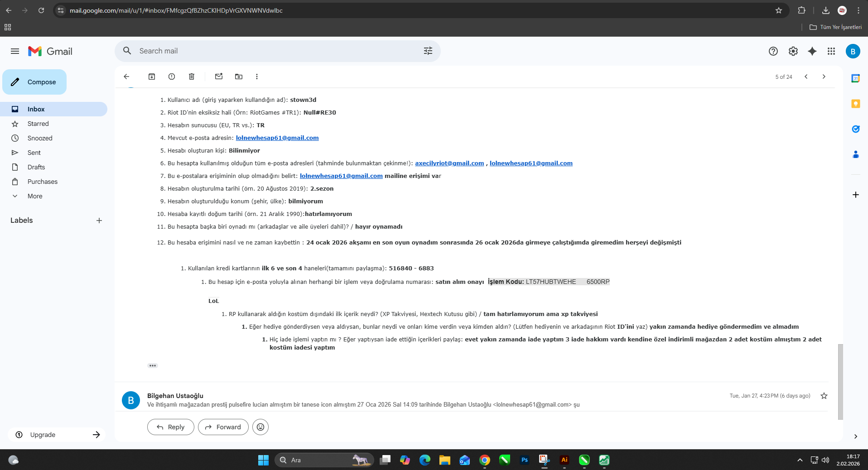Bookmark this page with the star icon

pos(779,10)
